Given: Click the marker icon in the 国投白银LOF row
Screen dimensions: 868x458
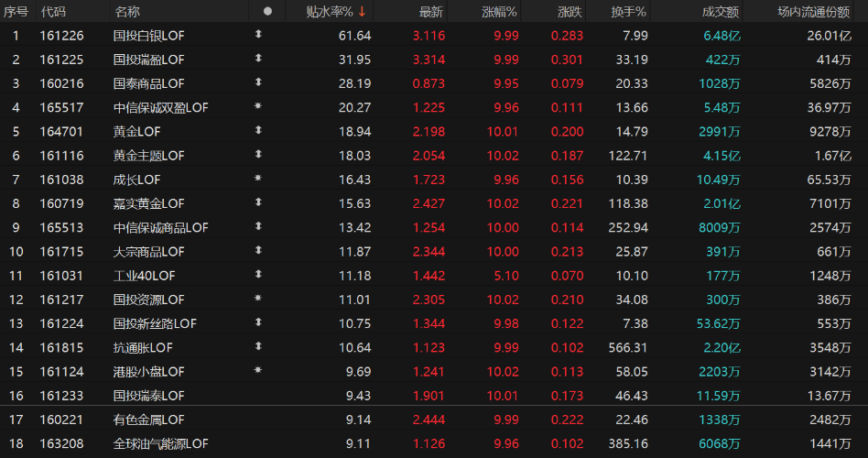Looking at the screenshot, I should 258,34.
